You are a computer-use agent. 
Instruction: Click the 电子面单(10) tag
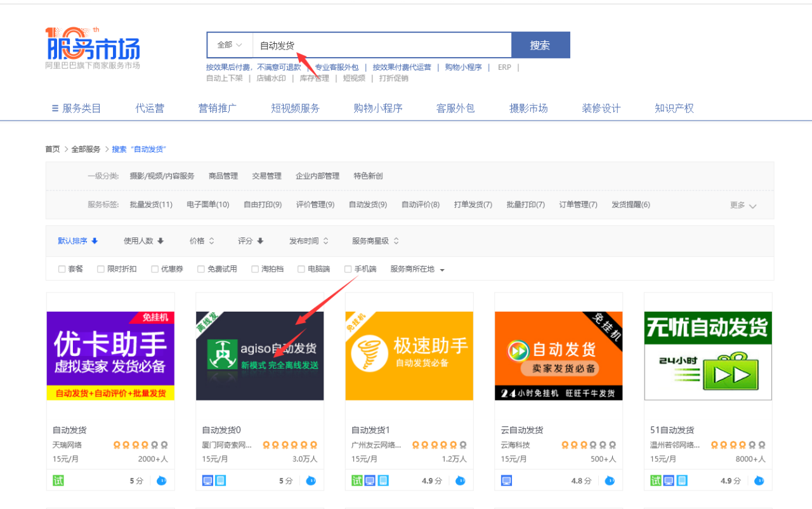[x=208, y=205]
